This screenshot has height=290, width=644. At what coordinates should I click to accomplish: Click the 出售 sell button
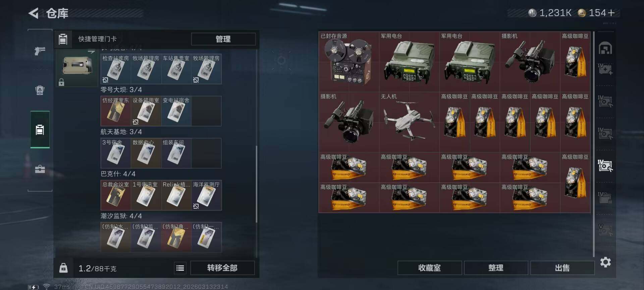[562, 268]
